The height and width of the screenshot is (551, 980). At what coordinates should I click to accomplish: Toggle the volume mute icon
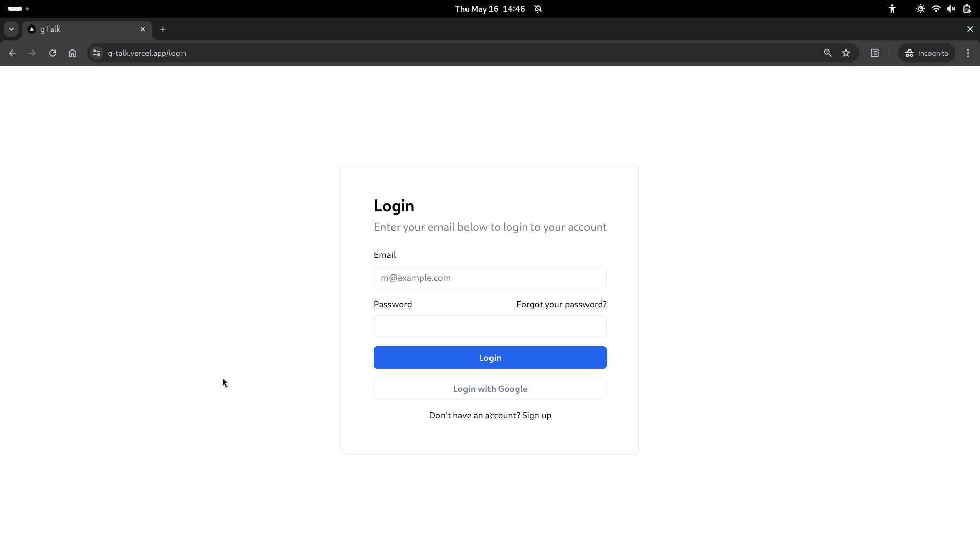click(x=952, y=9)
